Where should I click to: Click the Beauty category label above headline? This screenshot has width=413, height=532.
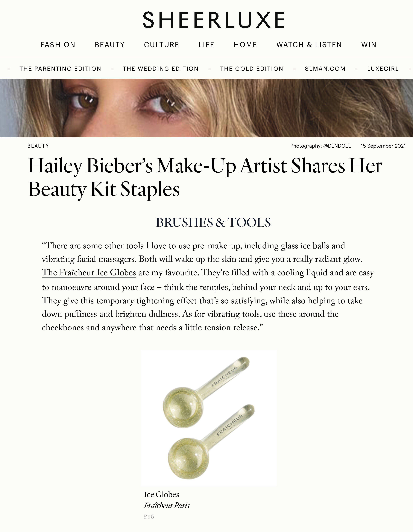tap(38, 146)
